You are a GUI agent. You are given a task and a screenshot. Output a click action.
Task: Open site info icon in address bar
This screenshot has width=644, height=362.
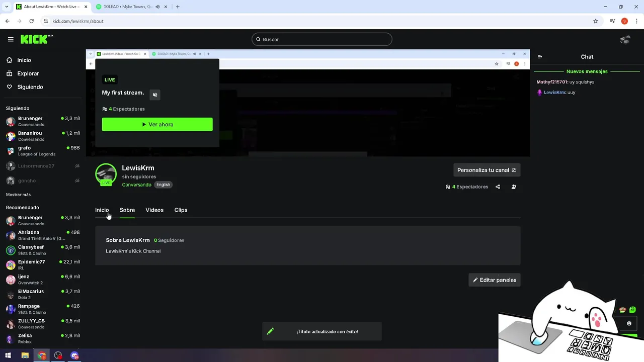[x=46, y=21]
